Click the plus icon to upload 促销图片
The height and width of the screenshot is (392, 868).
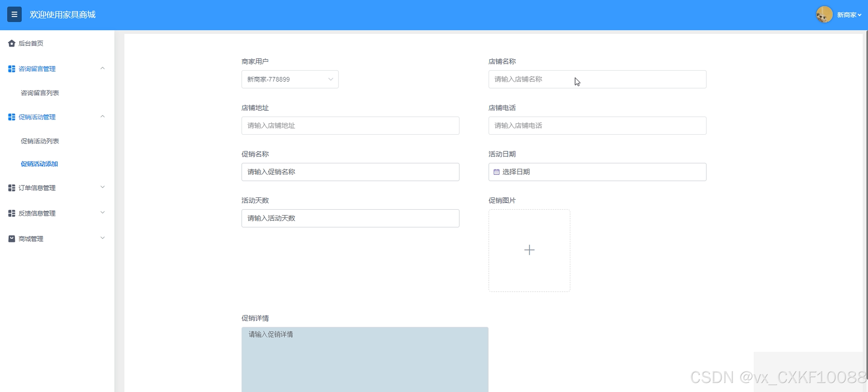529,250
